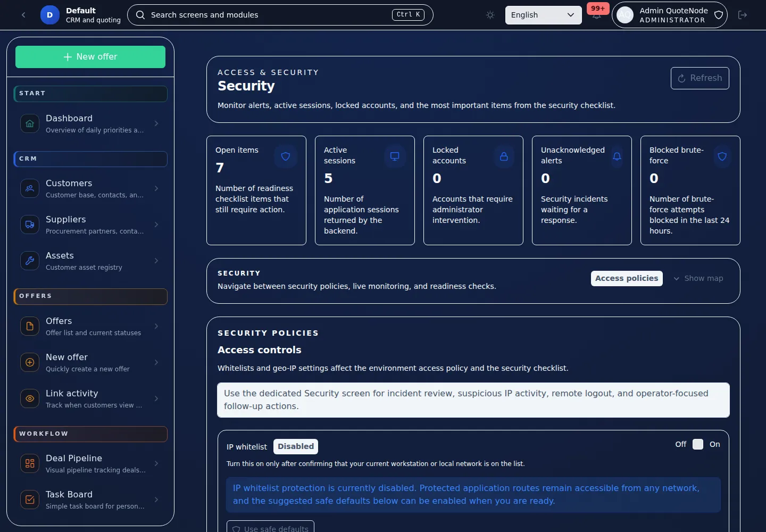Click the monitor icon on Active sessions card
Viewport: 766px width, 532px height.
pos(395,156)
